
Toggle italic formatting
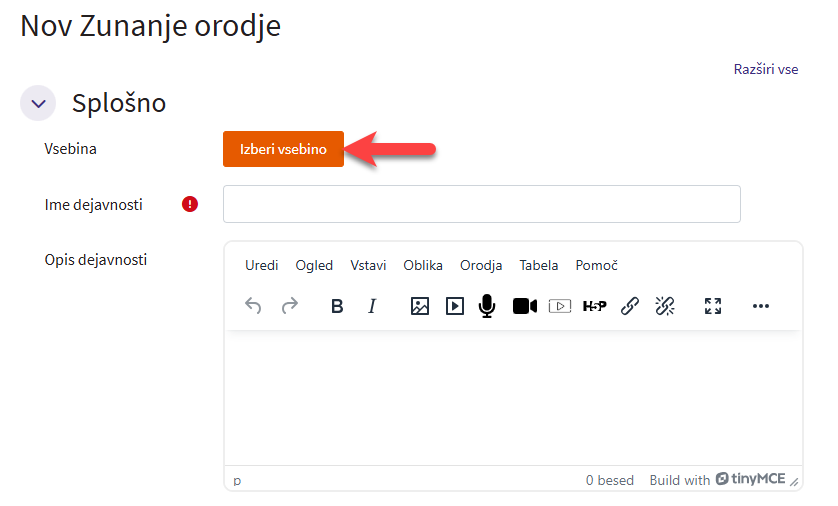[x=373, y=306]
